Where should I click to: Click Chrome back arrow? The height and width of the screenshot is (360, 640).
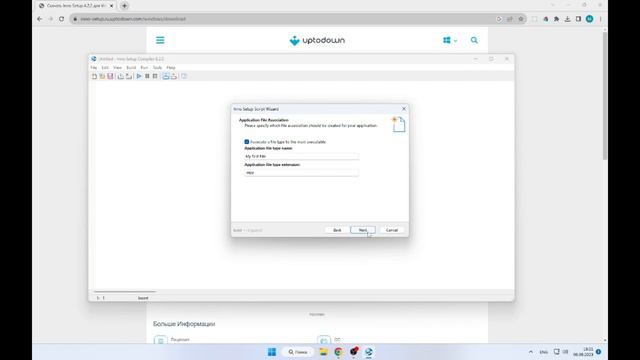click(x=40, y=19)
